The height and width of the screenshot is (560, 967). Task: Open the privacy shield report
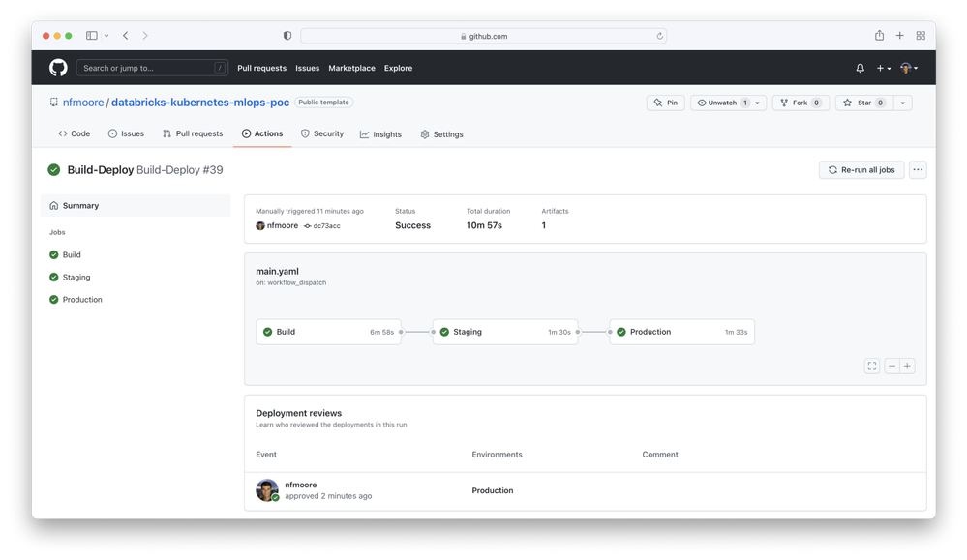[287, 36]
